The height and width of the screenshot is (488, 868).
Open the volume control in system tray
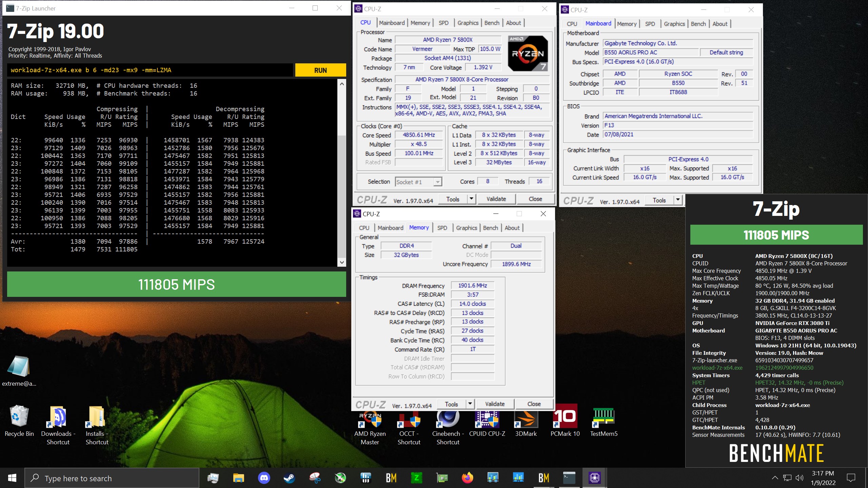(x=799, y=478)
